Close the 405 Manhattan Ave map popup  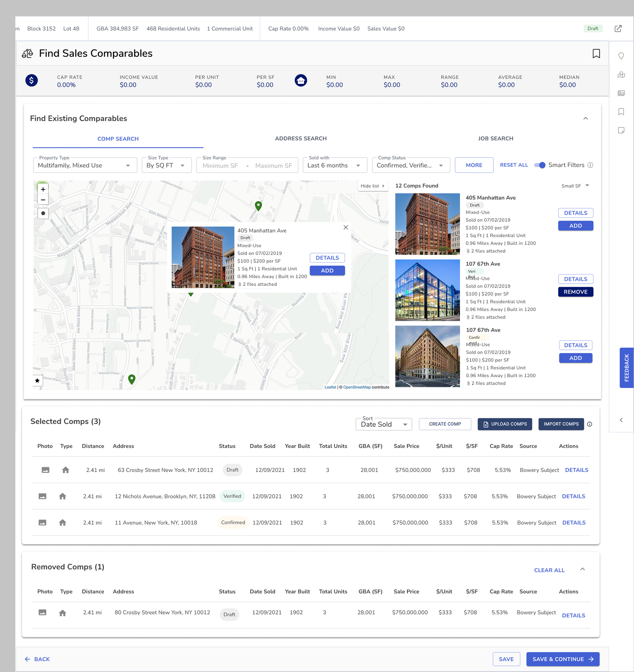pos(346,227)
